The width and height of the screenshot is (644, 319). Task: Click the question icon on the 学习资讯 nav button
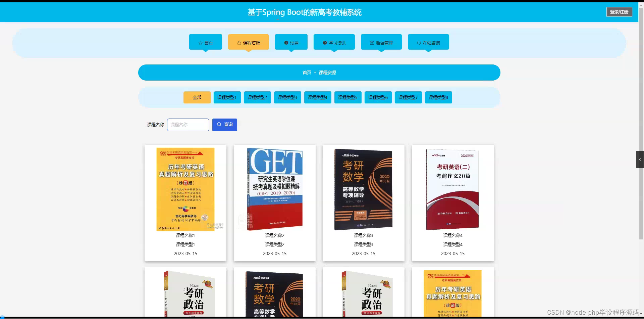324,43
